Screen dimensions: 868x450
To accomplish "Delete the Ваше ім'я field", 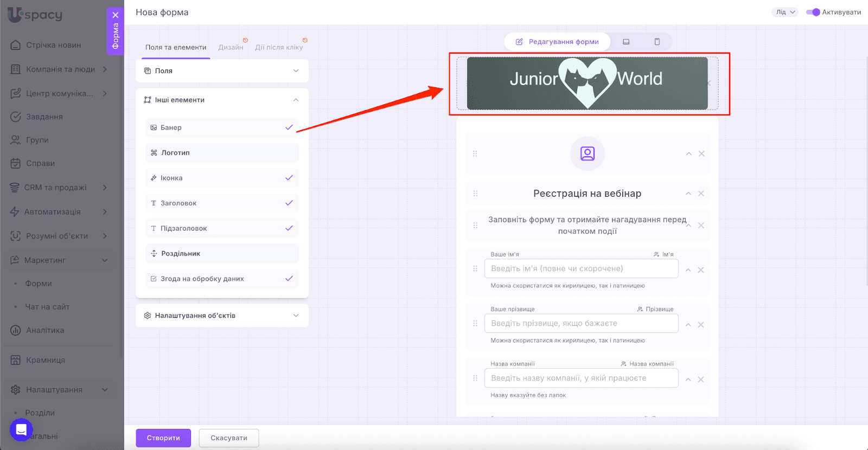I will click(x=701, y=270).
